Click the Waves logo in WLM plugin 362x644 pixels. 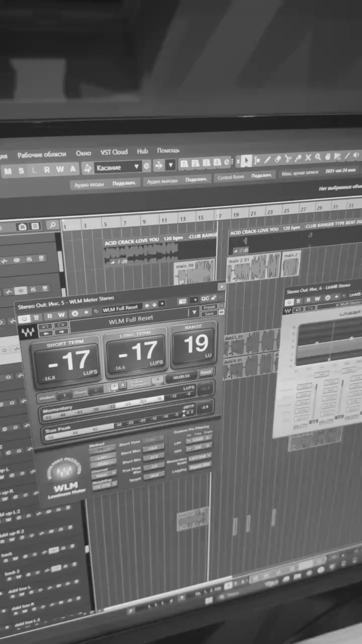[x=28, y=333]
